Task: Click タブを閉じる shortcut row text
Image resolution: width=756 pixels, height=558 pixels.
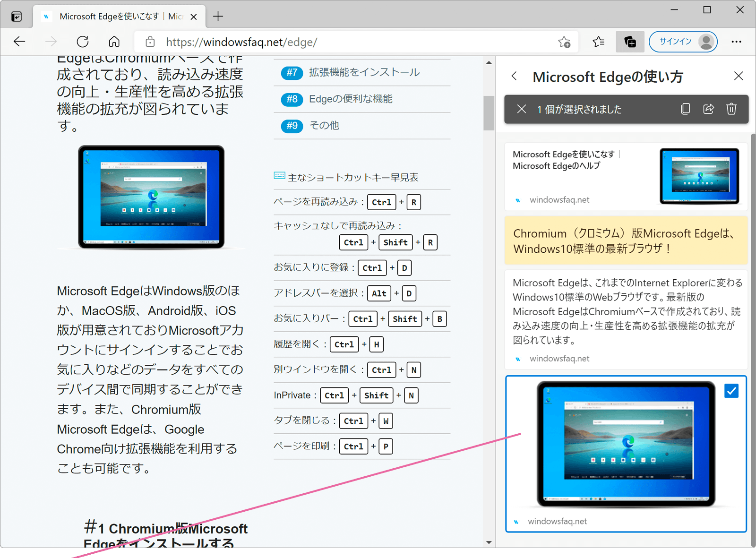Action: pyautogui.click(x=301, y=421)
